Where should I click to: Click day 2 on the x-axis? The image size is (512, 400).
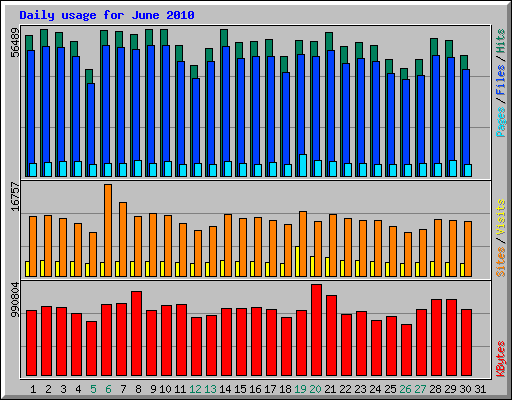point(48,389)
